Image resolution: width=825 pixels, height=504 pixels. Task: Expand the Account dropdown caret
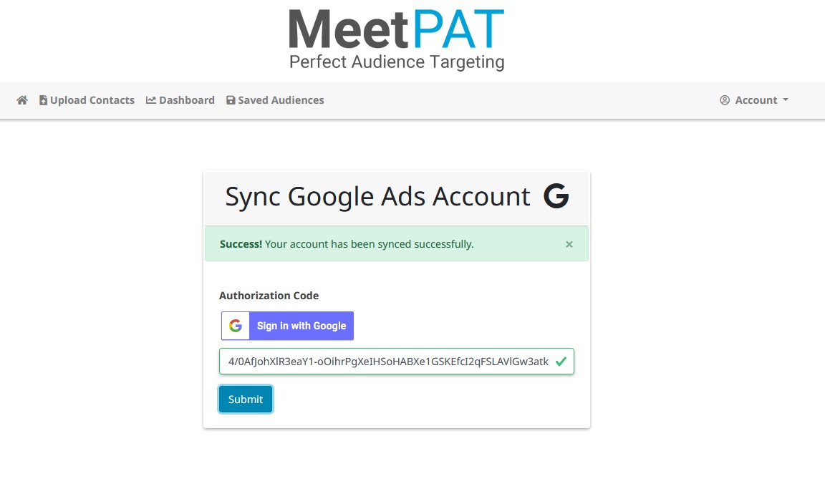786,100
